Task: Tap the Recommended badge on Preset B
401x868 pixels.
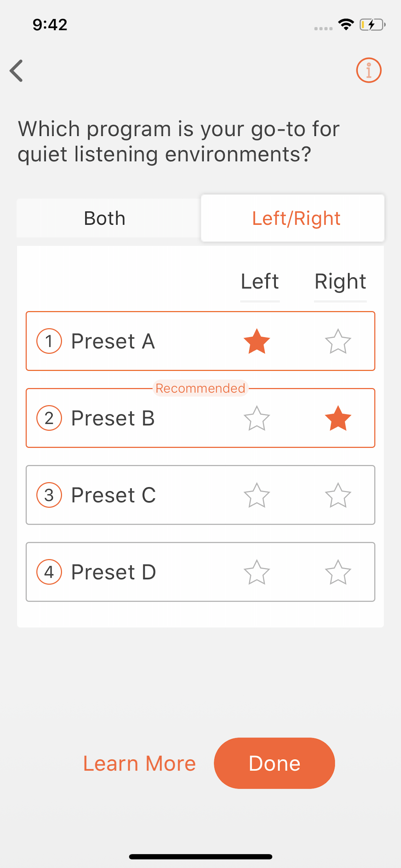Action: point(200,388)
